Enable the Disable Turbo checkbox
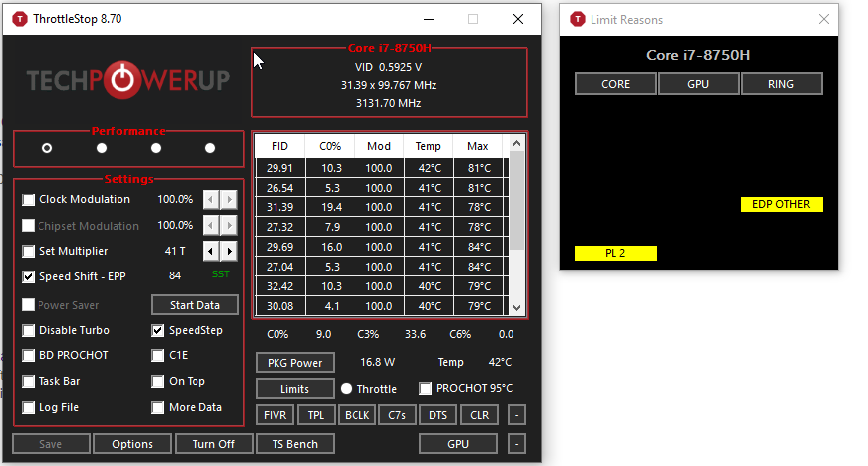868x466 pixels. 29,331
